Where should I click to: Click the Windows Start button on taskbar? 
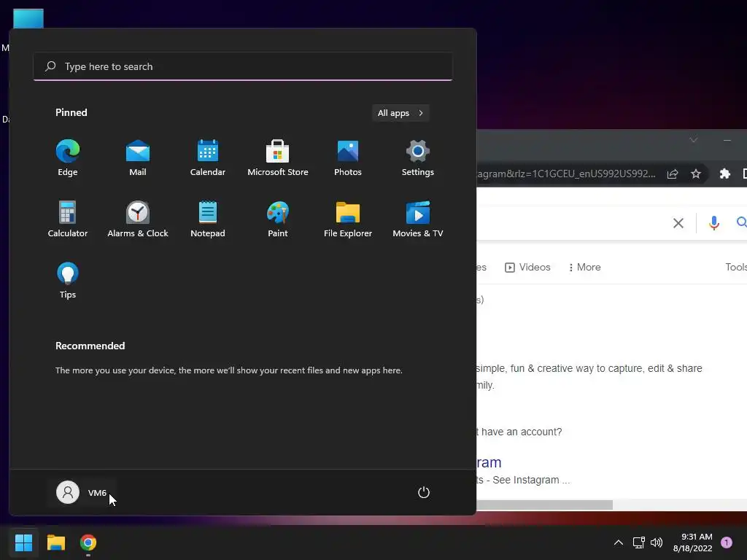[23, 542]
